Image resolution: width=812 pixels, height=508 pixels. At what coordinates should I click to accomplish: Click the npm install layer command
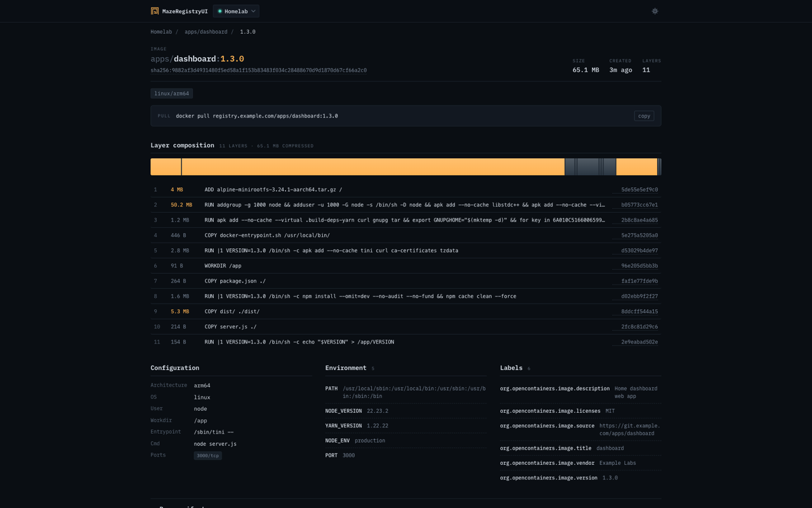click(360, 297)
